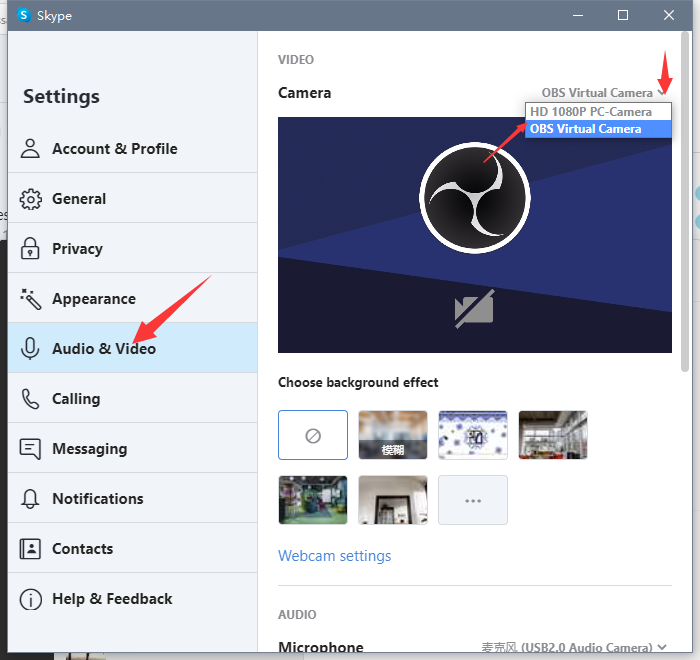Screen dimensions: 700x660
Task: Switch to Appearance settings
Action: click(132, 299)
